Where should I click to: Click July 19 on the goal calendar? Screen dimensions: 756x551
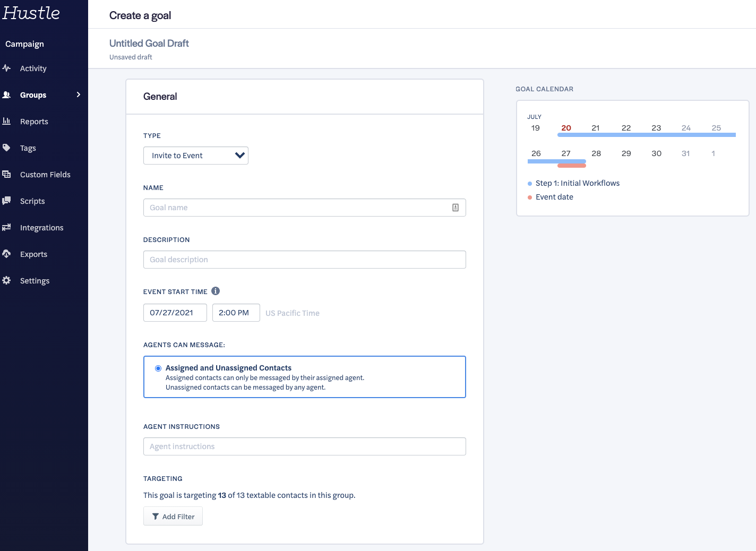click(536, 128)
